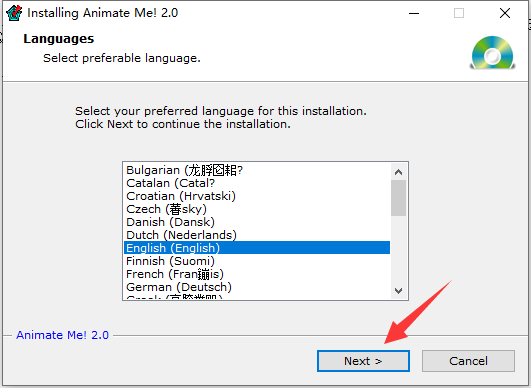Select Czech language option
The image size is (531, 388).
pos(257,209)
